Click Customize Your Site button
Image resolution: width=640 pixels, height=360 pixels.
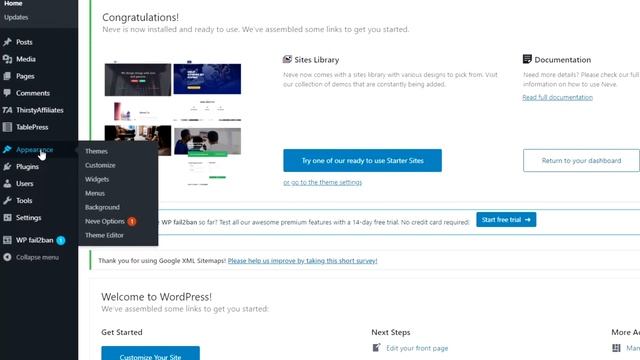[x=151, y=353]
